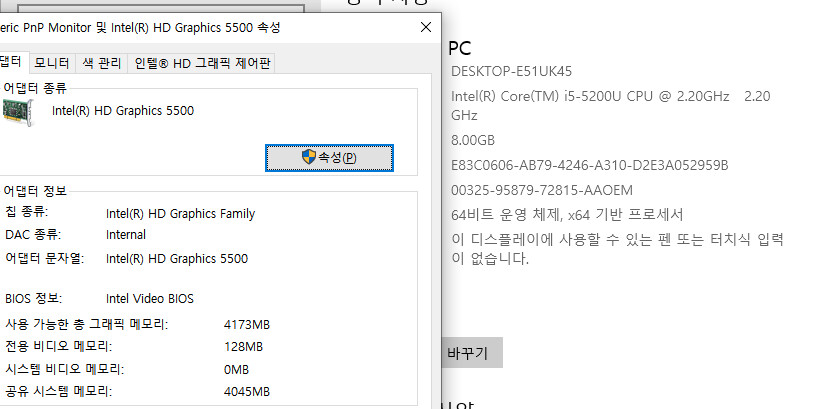Click the 공유 시스템 메모리 label
This screenshot has width=830, height=409.
click(58, 392)
